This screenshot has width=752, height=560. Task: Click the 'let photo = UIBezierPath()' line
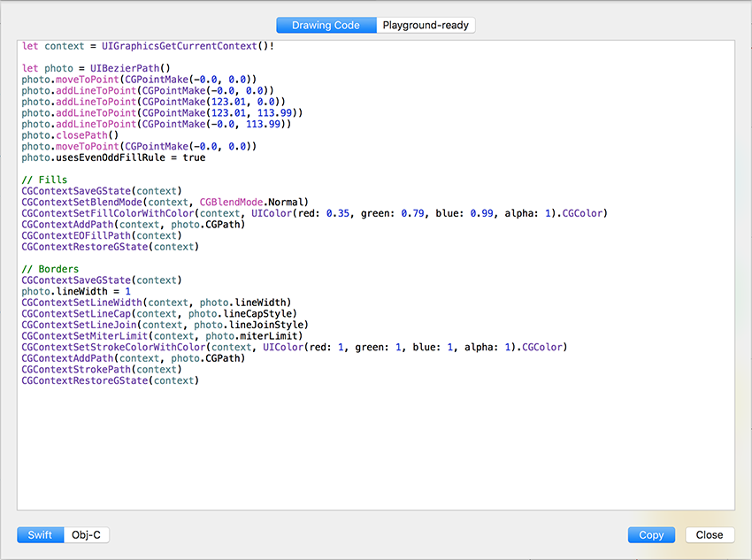96,68
